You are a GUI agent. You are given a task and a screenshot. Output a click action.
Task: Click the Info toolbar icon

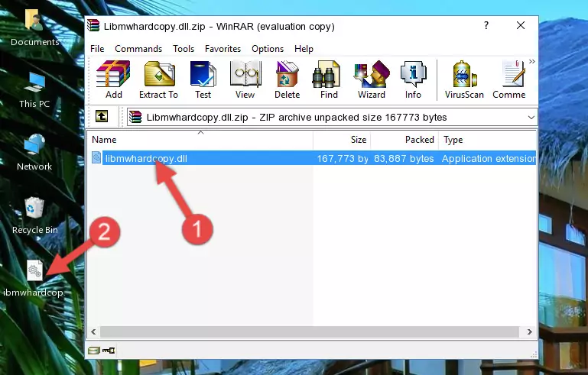point(413,79)
